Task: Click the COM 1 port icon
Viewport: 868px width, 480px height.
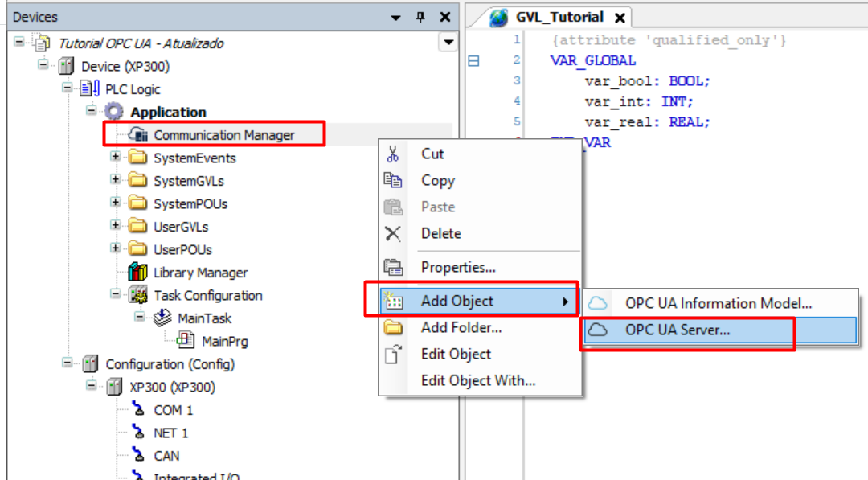Action: (138, 410)
